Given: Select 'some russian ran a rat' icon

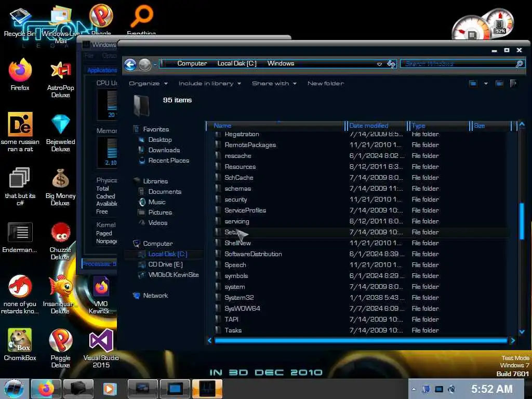Looking at the screenshot, I should 20,132.
